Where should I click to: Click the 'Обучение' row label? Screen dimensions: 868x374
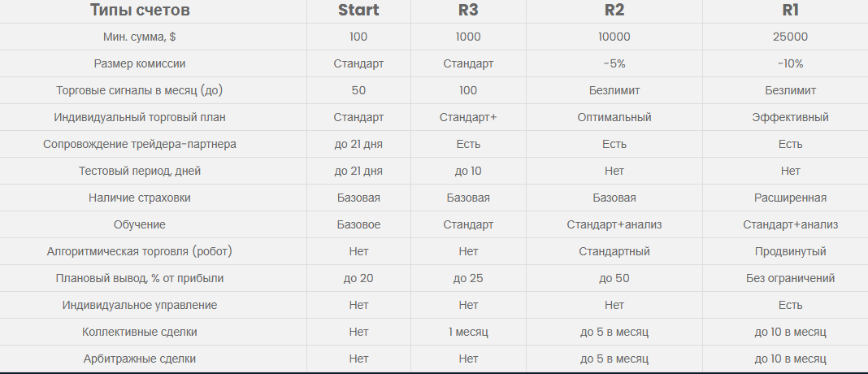(x=140, y=225)
